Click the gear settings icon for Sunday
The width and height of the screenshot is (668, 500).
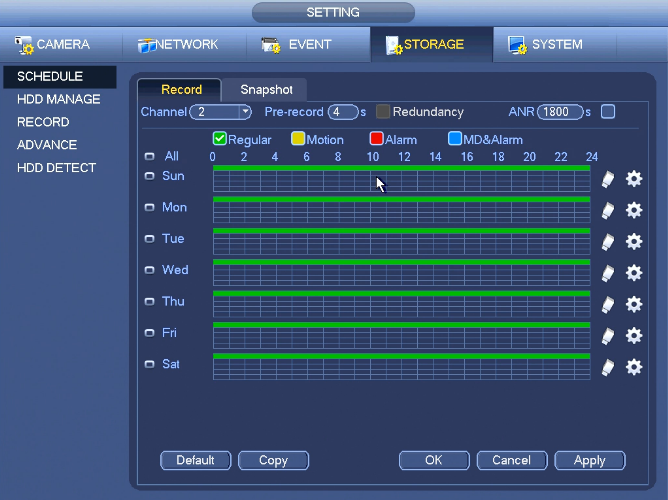click(633, 179)
